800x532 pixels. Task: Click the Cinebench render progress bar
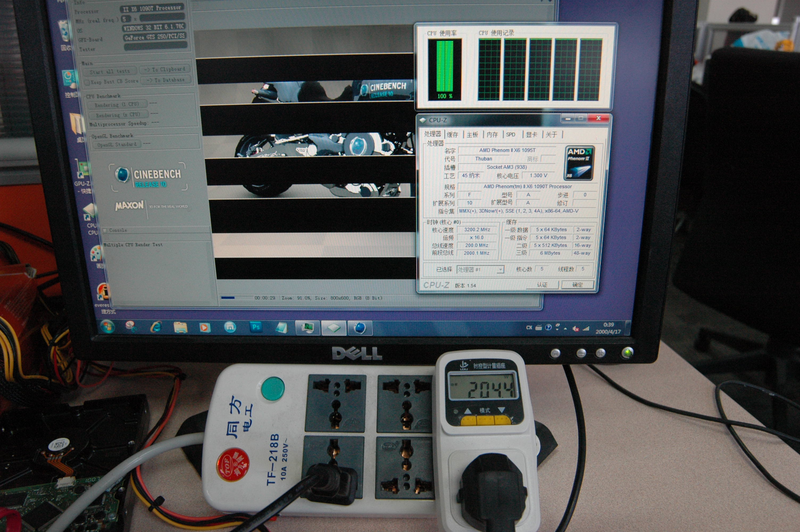point(236,298)
